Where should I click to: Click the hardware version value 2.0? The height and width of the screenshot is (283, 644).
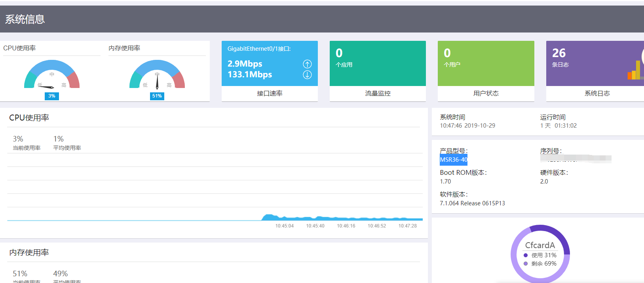point(544,182)
